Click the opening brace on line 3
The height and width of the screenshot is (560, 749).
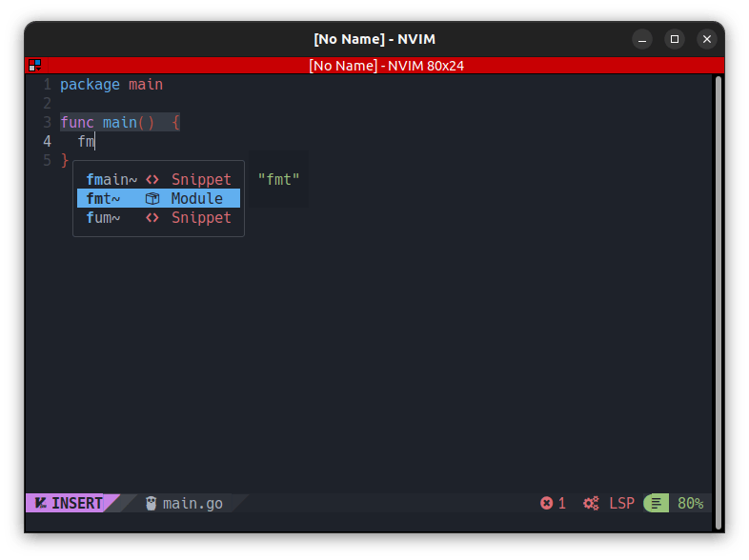[175, 123]
